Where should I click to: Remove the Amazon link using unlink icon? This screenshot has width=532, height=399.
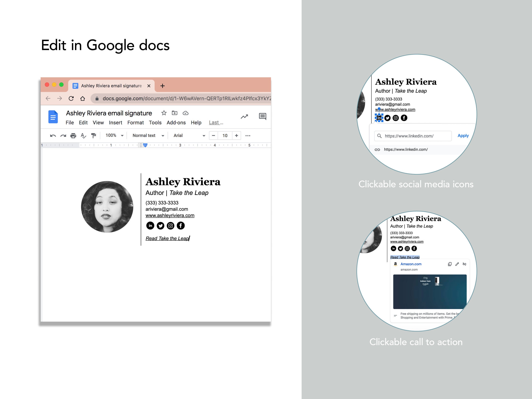tap(464, 264)
